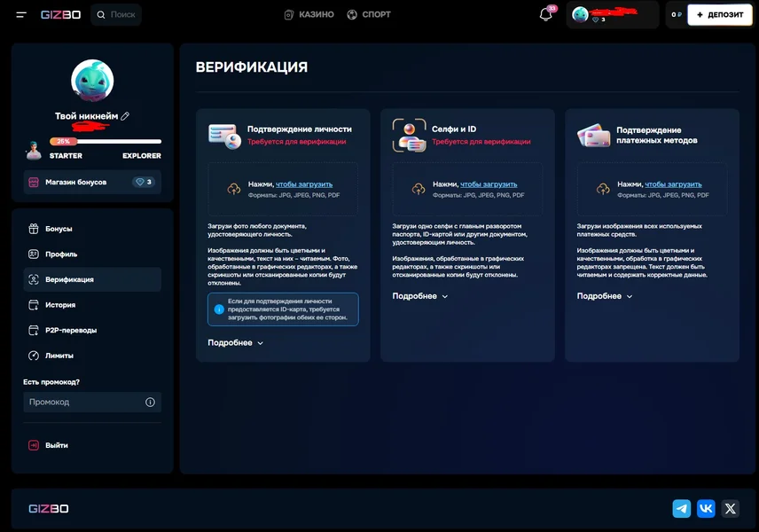759x532 pixels.
Task: Click the footer GIZBO logo
Action: coord(49,509)
